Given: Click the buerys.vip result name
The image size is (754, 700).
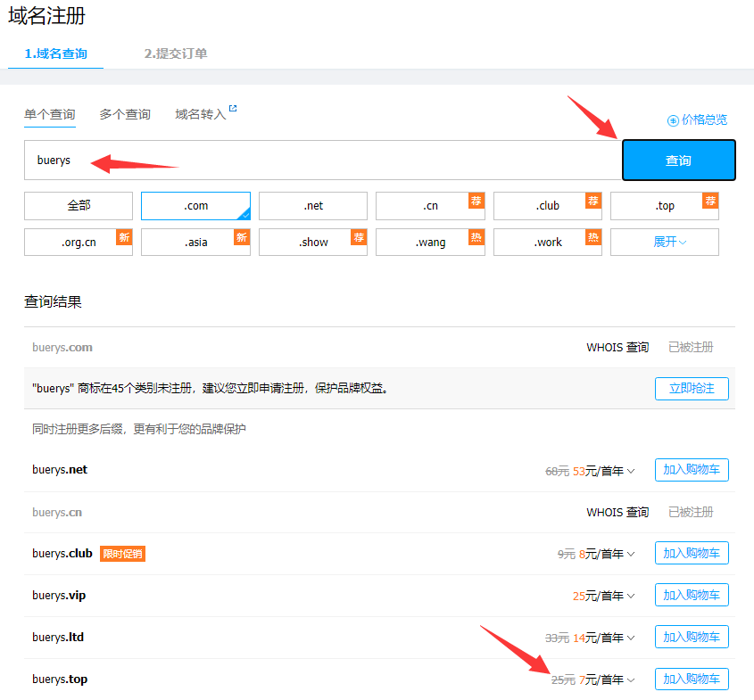Looking at the screenshot, I should [x=59, y=596].
